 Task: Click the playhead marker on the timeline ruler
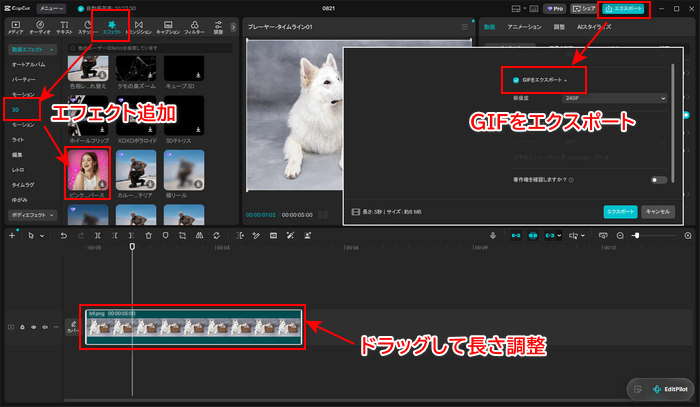coord(132,246)
